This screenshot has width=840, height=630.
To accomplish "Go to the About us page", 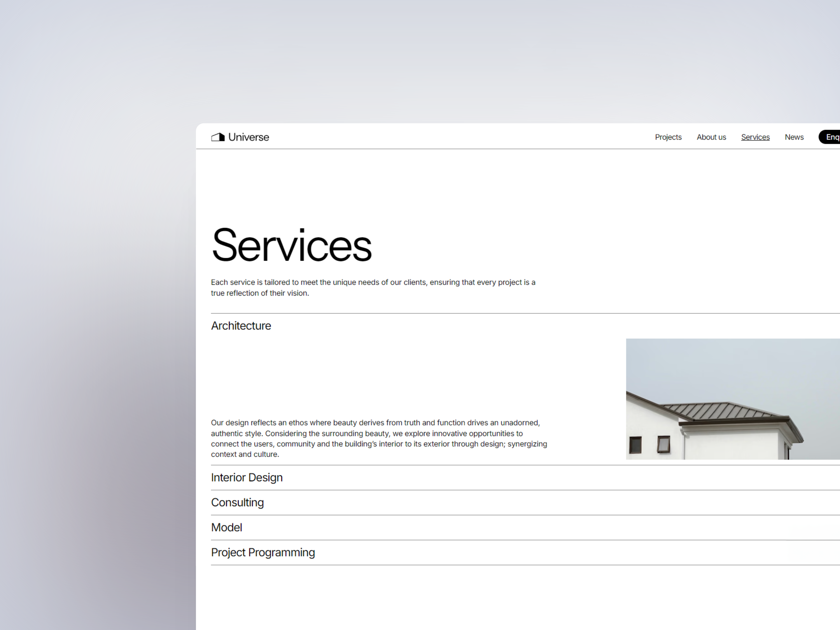I will (x=711, y=137).
